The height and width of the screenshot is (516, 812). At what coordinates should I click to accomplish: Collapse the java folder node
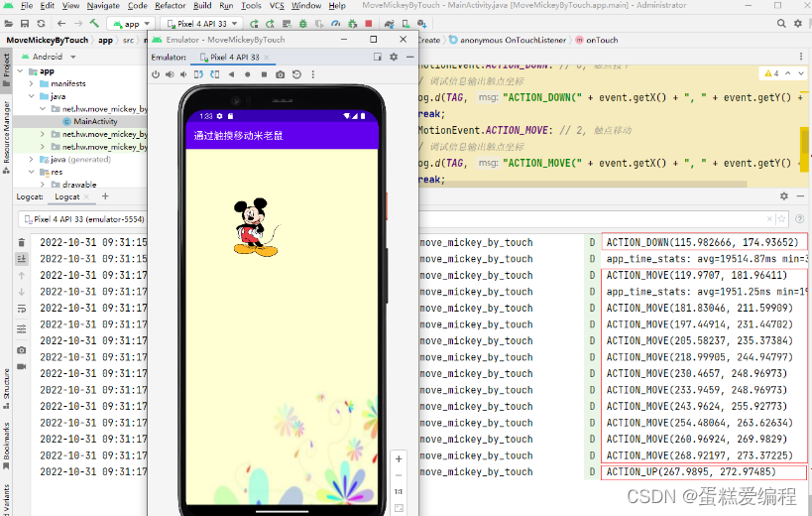[x=31, y=96]
